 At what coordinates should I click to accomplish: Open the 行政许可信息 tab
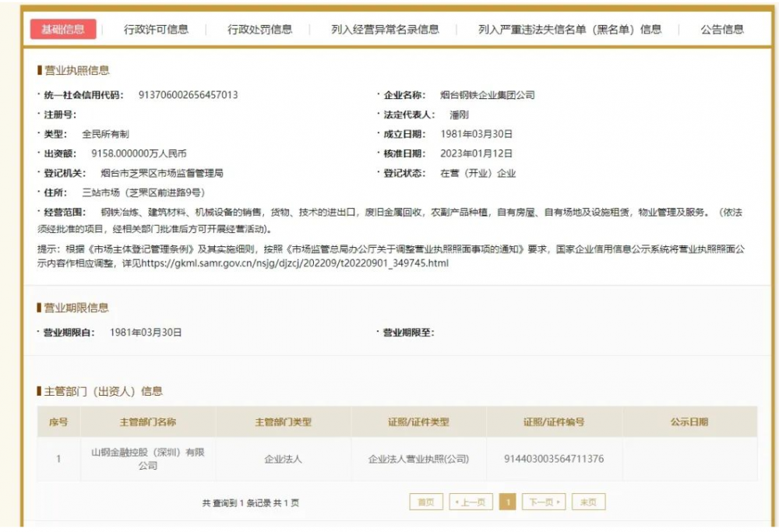pyautogui.click(x=156, y=30)
